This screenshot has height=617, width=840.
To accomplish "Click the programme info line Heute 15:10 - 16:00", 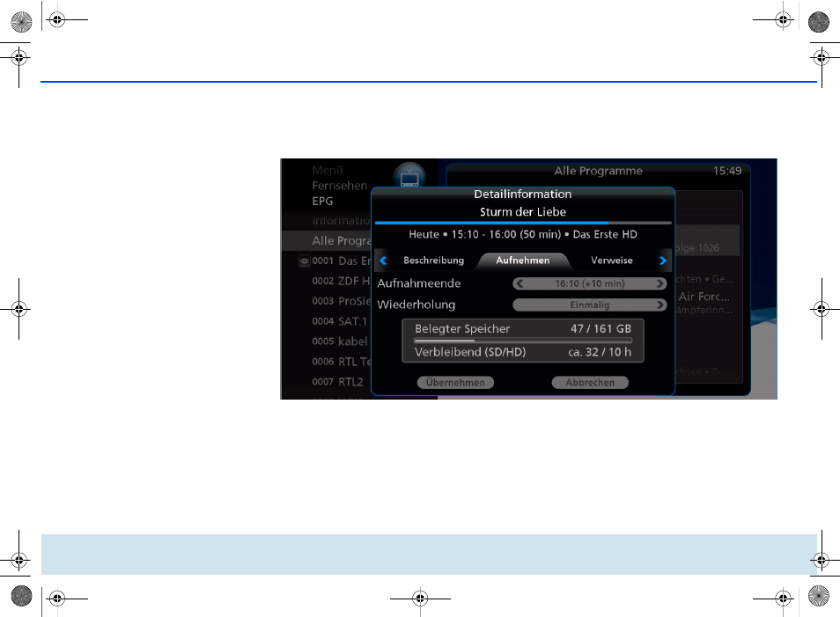I will (x=523, y=234).
